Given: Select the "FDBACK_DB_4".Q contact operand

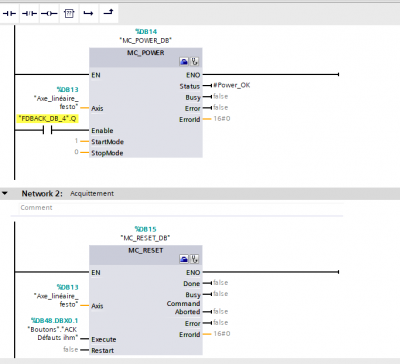Looking at the screenshot, I should [47, 118].
